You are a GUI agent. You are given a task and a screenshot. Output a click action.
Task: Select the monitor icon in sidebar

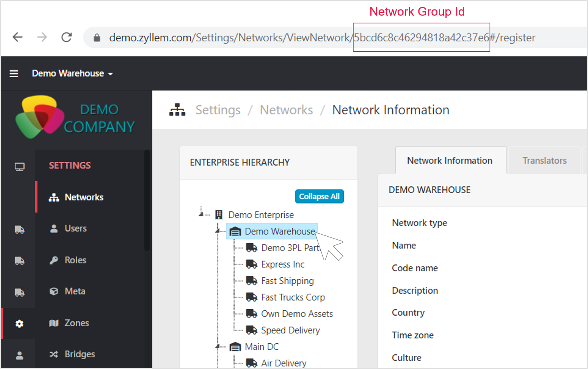click(x=20, y=167)
